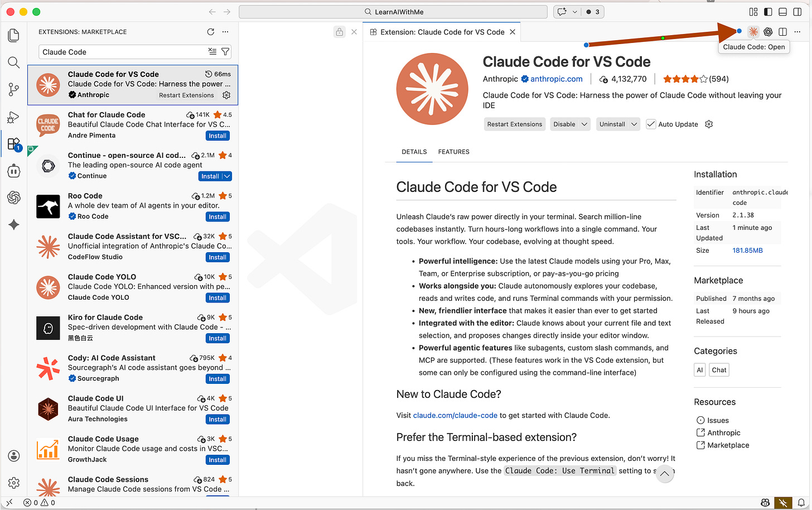
Task: Open Run and Debug view
Action: click(14, 117)
